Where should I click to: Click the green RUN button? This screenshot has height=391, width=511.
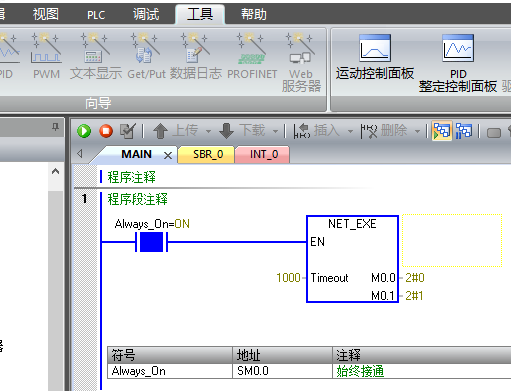click(x=84, y=131)
